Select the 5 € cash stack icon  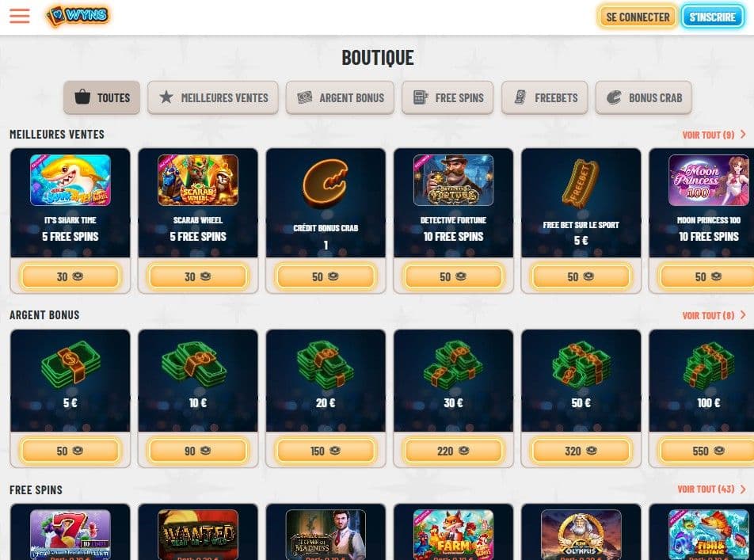pyautogui.click(x=70, y=365)
